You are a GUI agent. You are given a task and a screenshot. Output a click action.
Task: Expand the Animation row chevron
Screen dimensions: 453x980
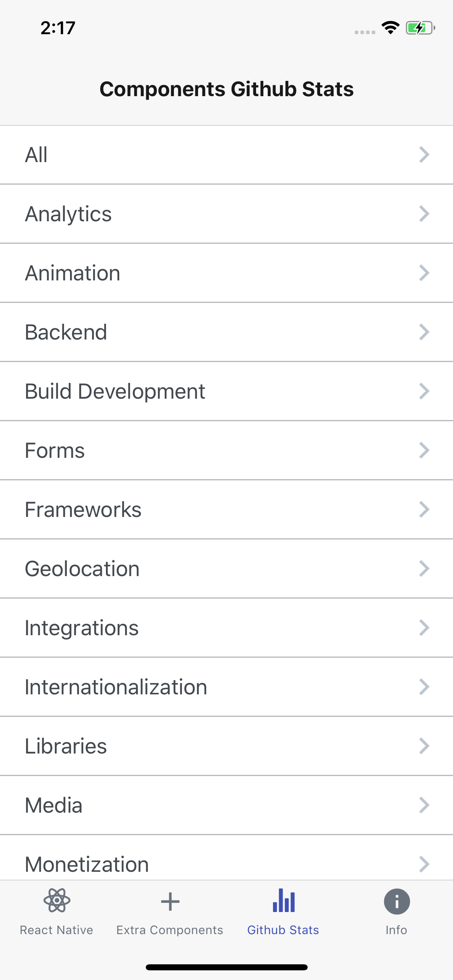424,273
